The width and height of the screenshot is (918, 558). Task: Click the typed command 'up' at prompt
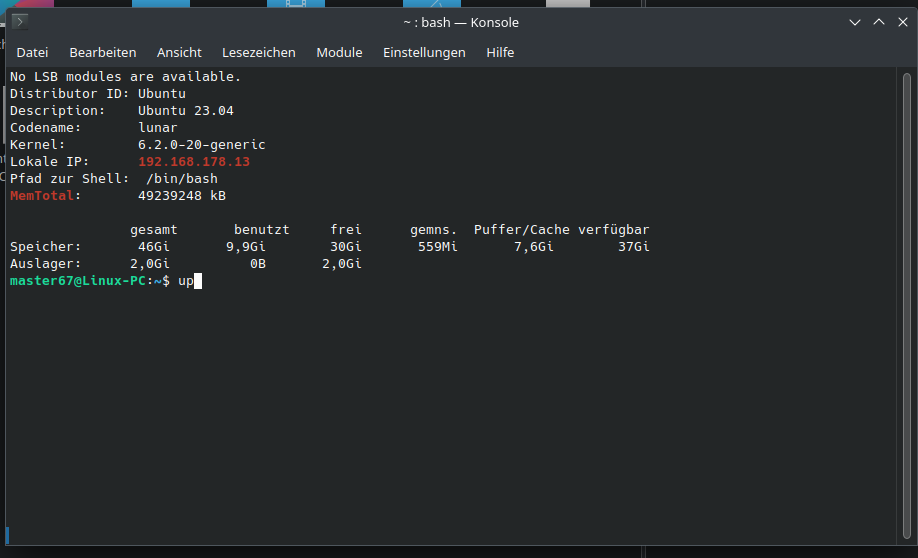click(x=186, y=281)
